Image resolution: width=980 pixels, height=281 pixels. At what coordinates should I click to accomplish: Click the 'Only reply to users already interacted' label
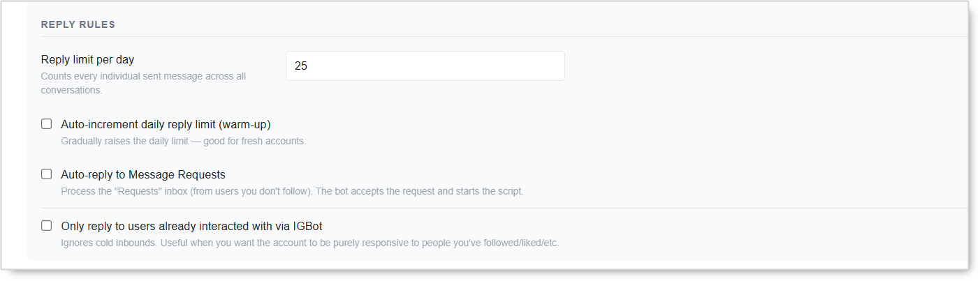191,226
